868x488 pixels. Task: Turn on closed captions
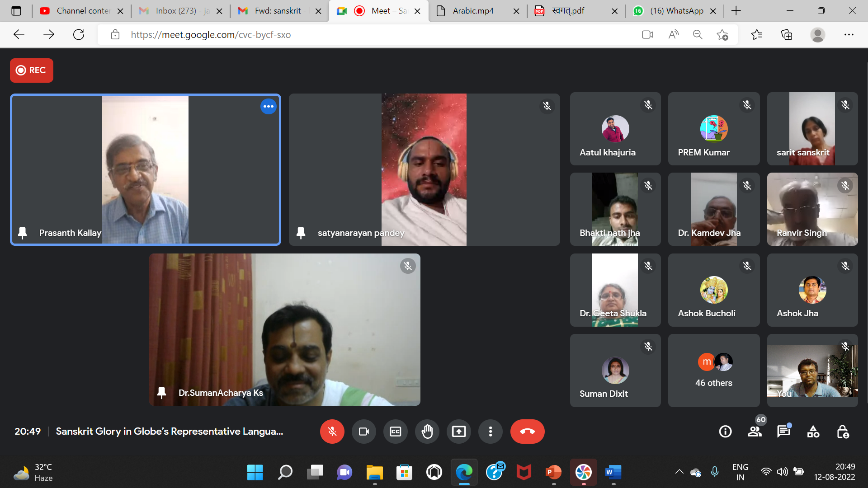tap(396, 432)
